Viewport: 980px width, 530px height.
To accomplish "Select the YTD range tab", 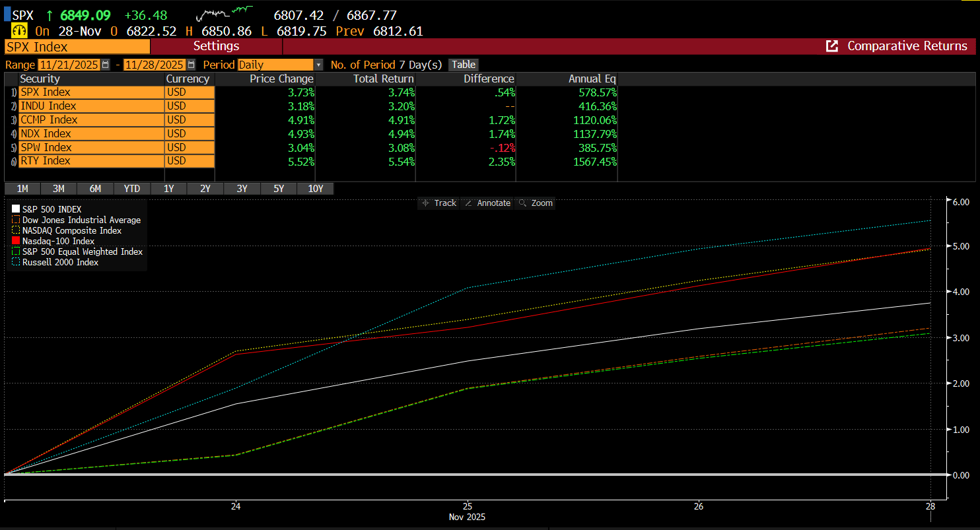I will 132,189.
